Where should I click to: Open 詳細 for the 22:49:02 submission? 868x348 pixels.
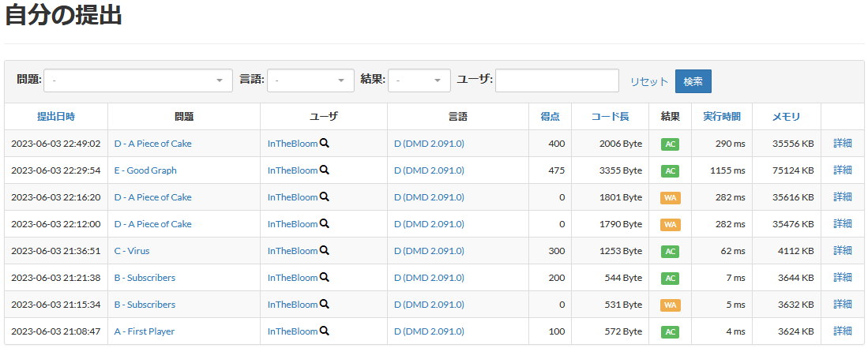843,144
